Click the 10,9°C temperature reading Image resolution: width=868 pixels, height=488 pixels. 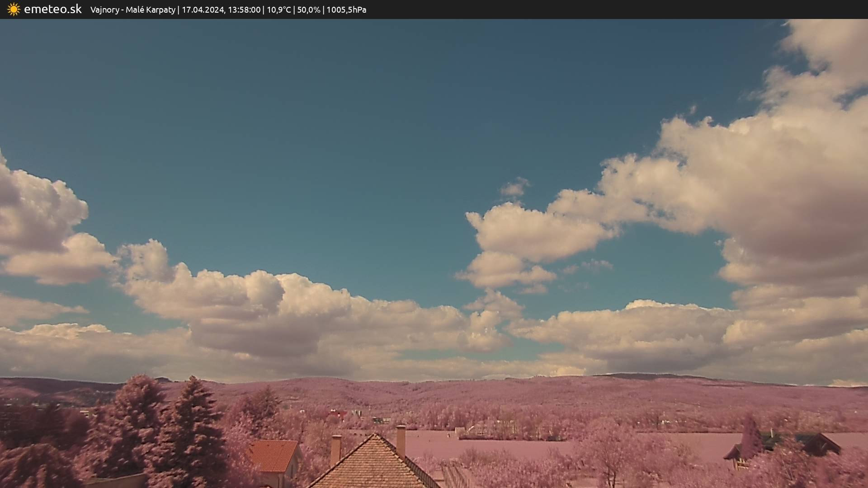click(x=278, y=10)
